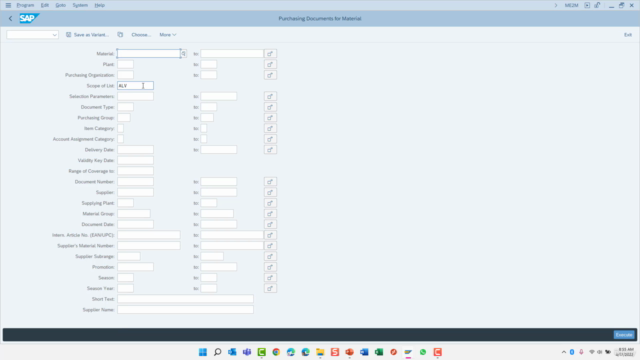This screenshot has width=640, height=360.
Task: Open multiple selection for Document Number
Action: coord(270,182)
